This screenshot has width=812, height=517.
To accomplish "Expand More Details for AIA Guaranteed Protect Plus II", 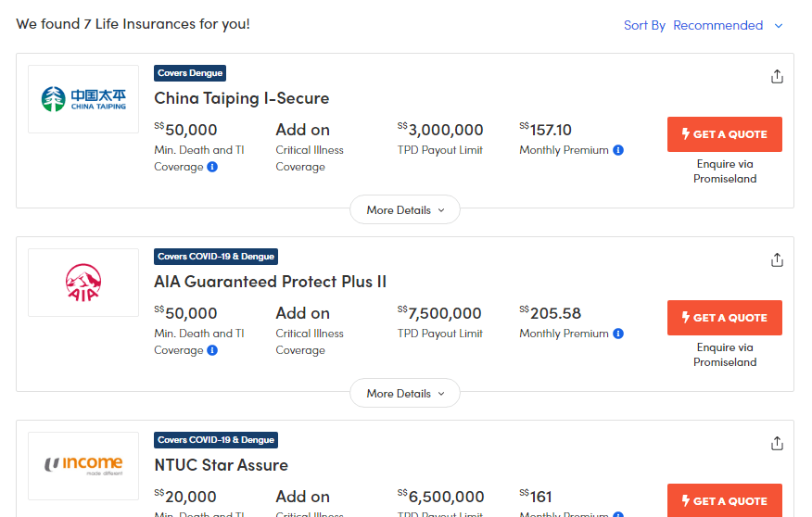I will [405, 394].
